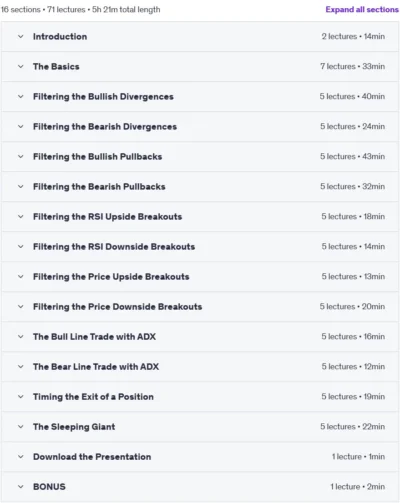The width and height of the screenshot is (400, 503).
Task: Select The Bear Line Trade with ADX title
Action: [96, 367]
